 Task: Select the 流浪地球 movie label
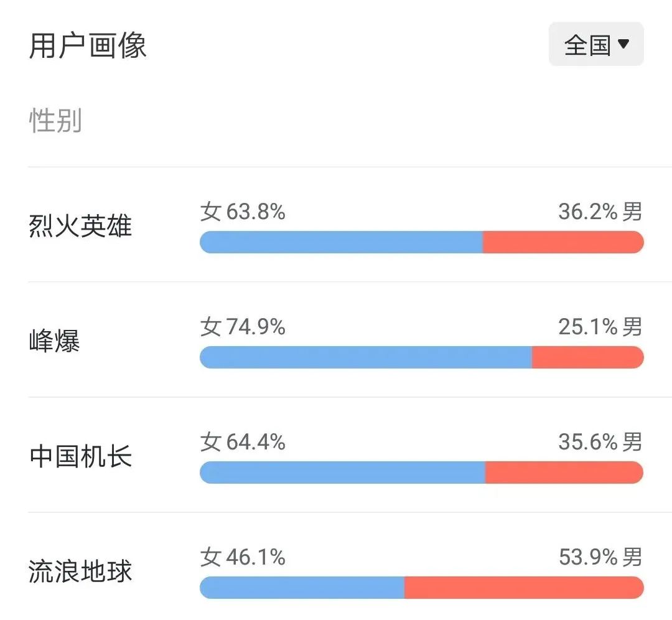(x=80, y=571)
